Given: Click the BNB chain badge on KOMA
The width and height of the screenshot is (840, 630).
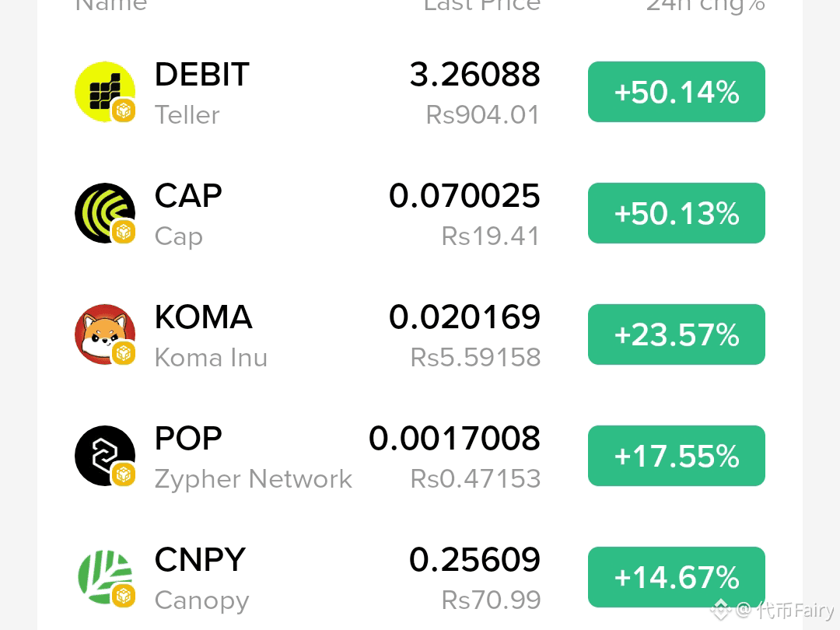Looking at the screenshot, I should 124,354.
